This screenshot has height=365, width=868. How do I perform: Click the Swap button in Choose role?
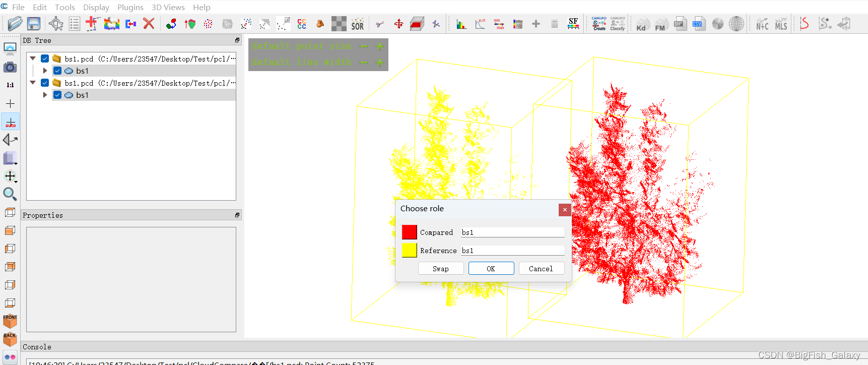click(441, 269)
